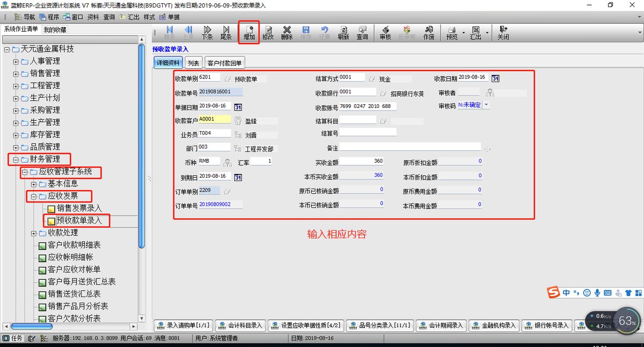644x347 pixels.
Task: Open lookup icon beside 结算科目 field
Action: point(383,121)
